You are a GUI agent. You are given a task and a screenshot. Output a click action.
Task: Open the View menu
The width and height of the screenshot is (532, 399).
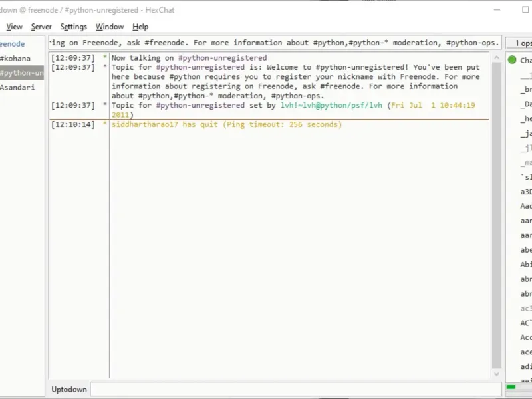coord(14,27)
